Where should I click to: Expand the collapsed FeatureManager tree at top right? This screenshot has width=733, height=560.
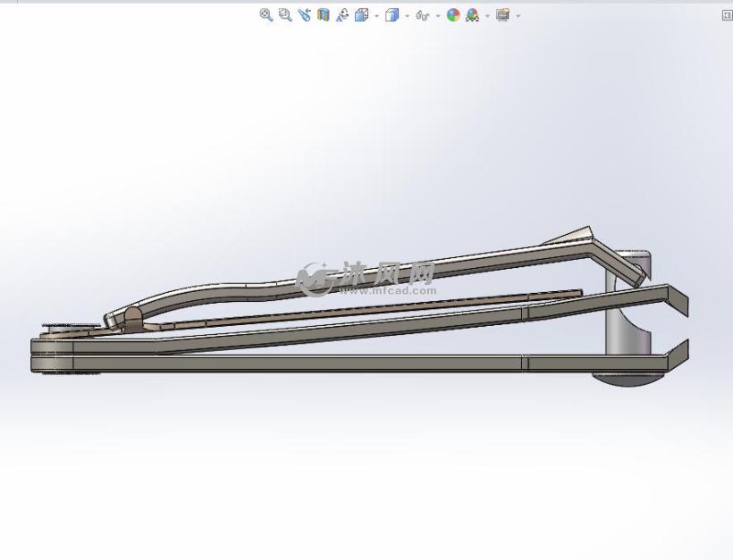[726, 15]
